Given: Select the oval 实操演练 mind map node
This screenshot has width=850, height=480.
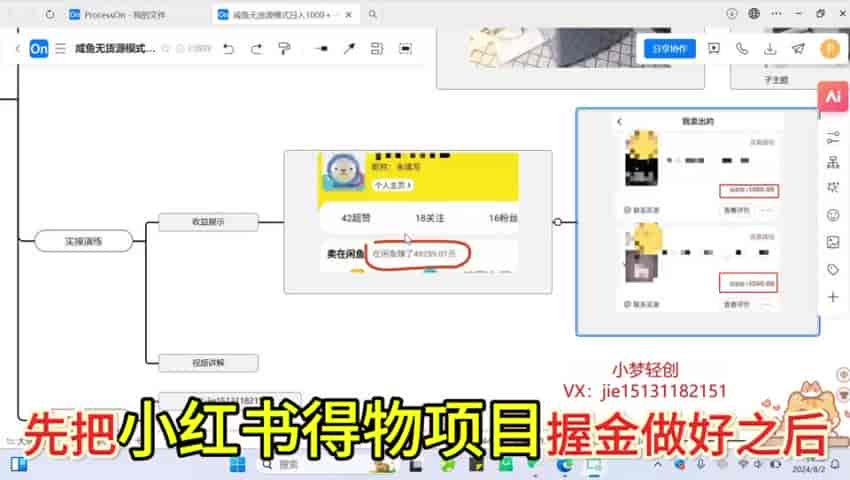Looking at the screenshot, I should click(83, 241).
